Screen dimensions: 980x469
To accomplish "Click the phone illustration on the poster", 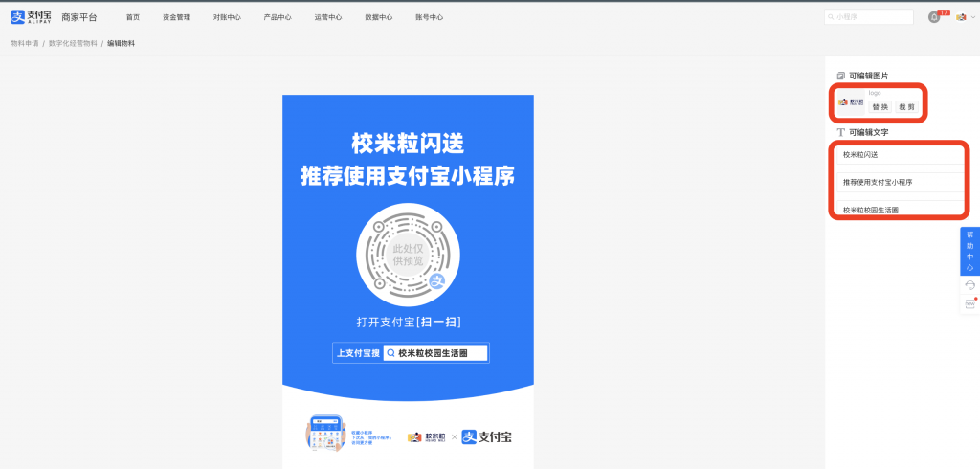I will [325, 434].
